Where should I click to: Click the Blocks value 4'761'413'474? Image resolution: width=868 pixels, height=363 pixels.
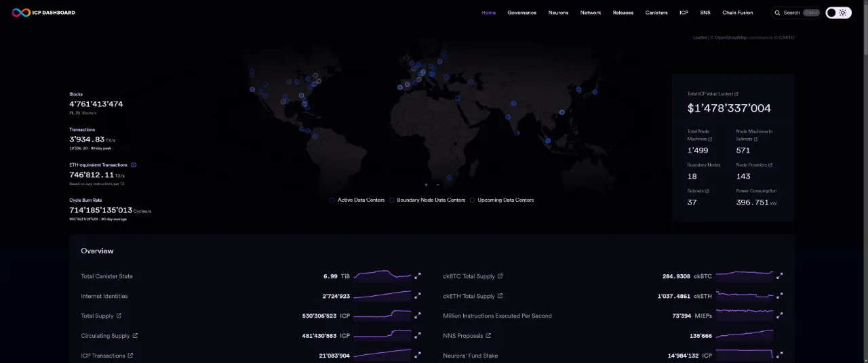[x=96, y=104]
